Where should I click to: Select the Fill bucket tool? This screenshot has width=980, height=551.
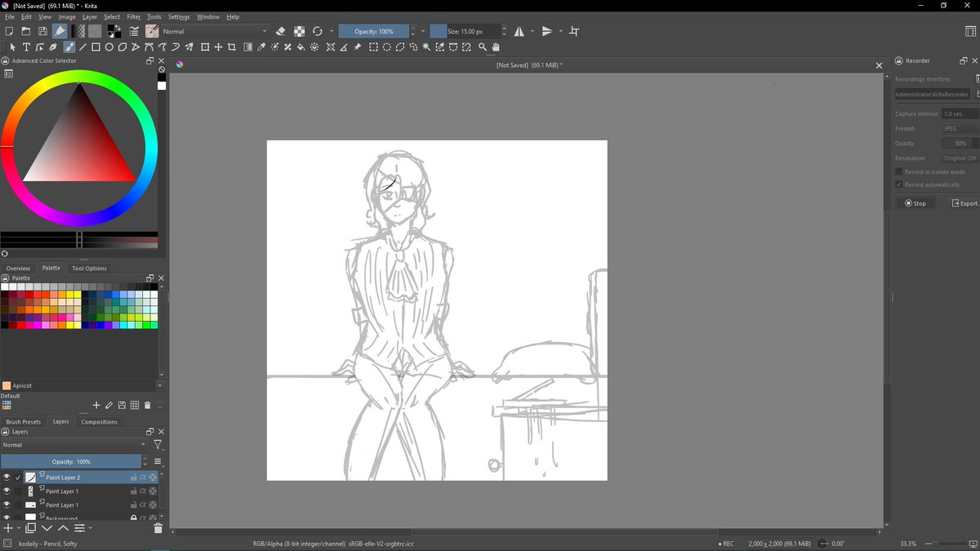(301, 47)
